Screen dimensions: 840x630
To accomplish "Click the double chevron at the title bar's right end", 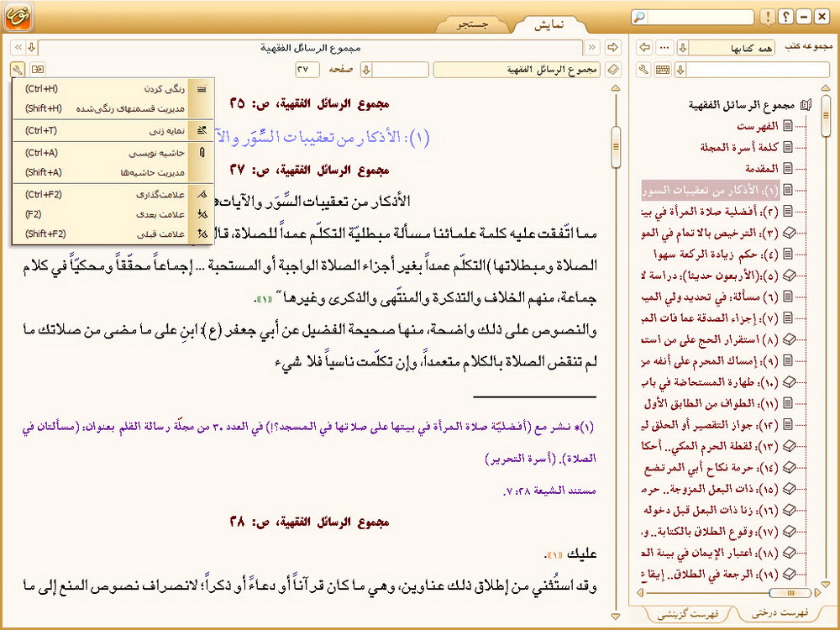I will pos(591,48).
